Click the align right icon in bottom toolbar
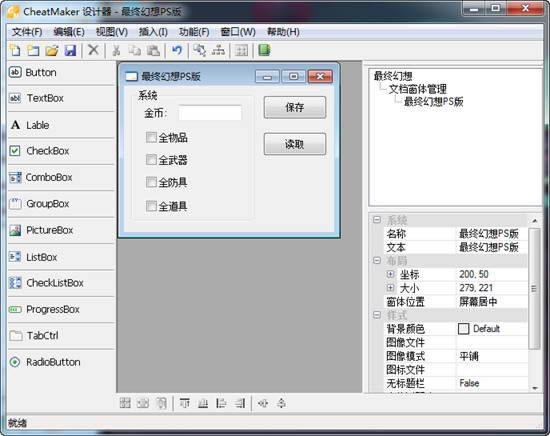 [240, 403]
